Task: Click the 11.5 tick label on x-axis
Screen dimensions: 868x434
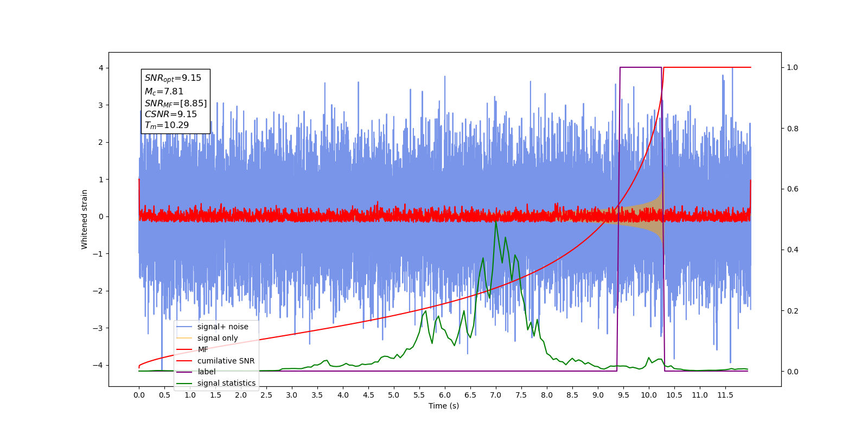Action: click(725, 395)
